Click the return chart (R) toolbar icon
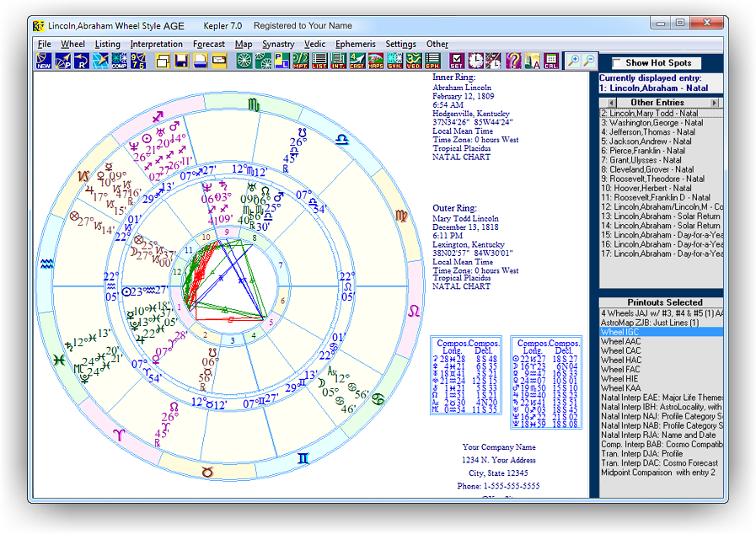This screenshot has height=534, width=756. coord(82,61)
